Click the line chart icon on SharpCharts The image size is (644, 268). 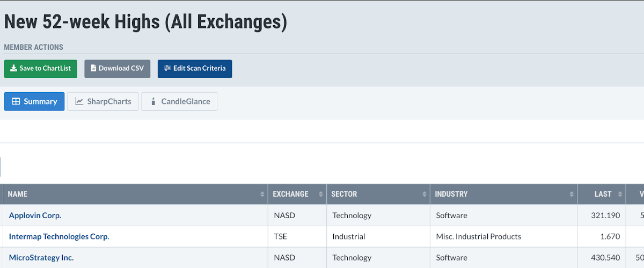(x=79, y=101)
